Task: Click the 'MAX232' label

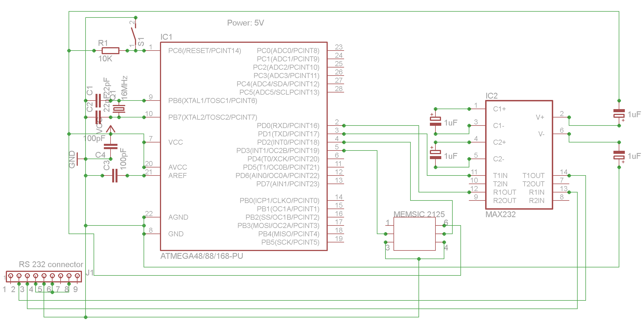Action: click(501, 214)
